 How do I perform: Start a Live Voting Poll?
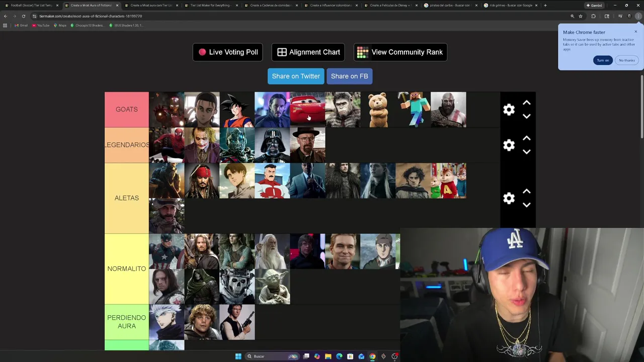[x=227, y=52]
